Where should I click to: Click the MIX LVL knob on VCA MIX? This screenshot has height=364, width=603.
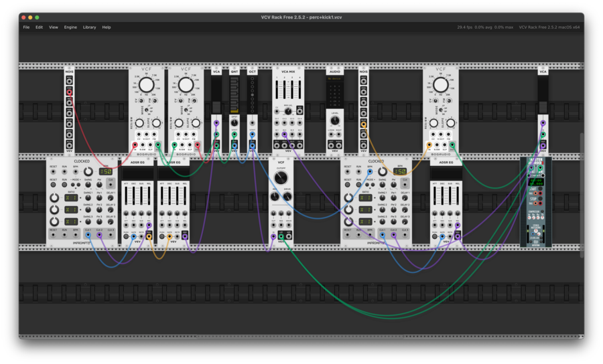pyautogui.click(x=287, y=111)
